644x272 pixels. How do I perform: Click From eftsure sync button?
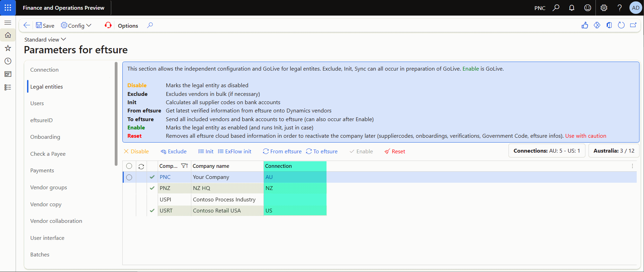tap(282, 152)
